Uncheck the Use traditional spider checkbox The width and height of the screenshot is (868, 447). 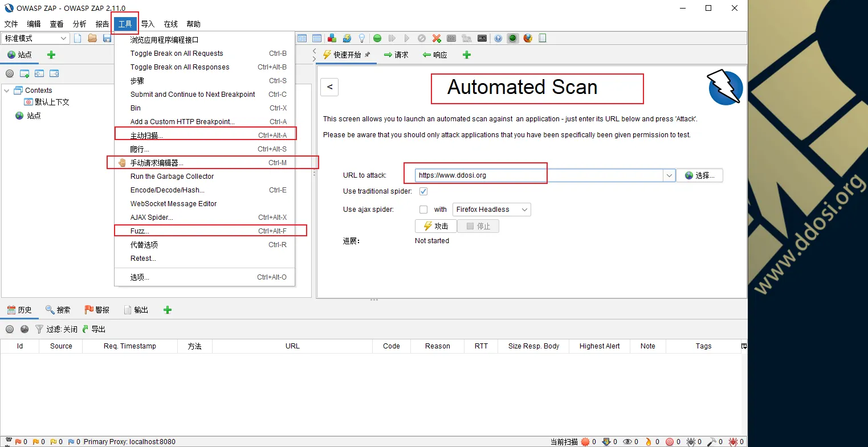tap(423, 191)
